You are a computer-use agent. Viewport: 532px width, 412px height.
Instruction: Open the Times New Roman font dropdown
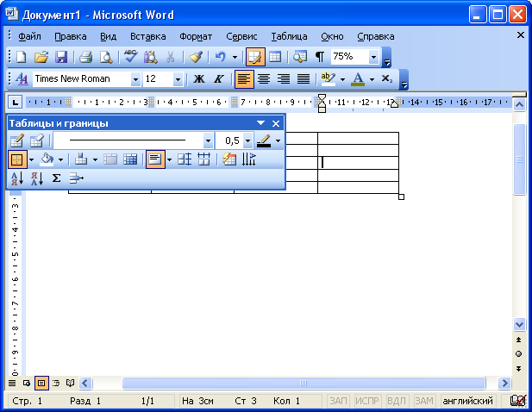click(x=135, y=79)
